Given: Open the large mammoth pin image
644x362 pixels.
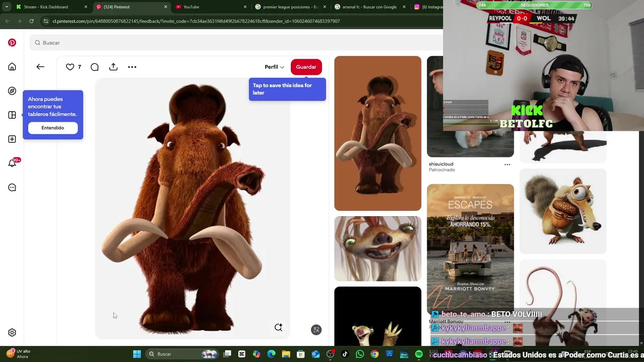Looking at the screenshot, I should tap(193, 208).
